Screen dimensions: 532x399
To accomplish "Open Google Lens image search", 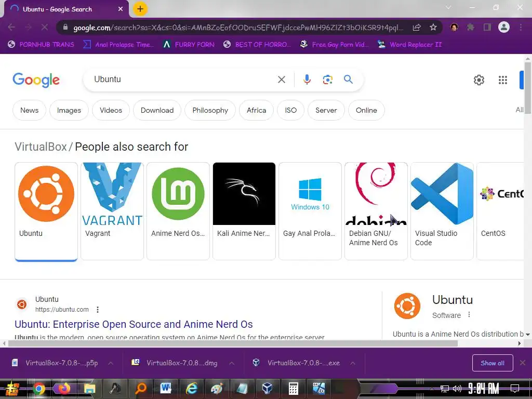I will [327, 79].
